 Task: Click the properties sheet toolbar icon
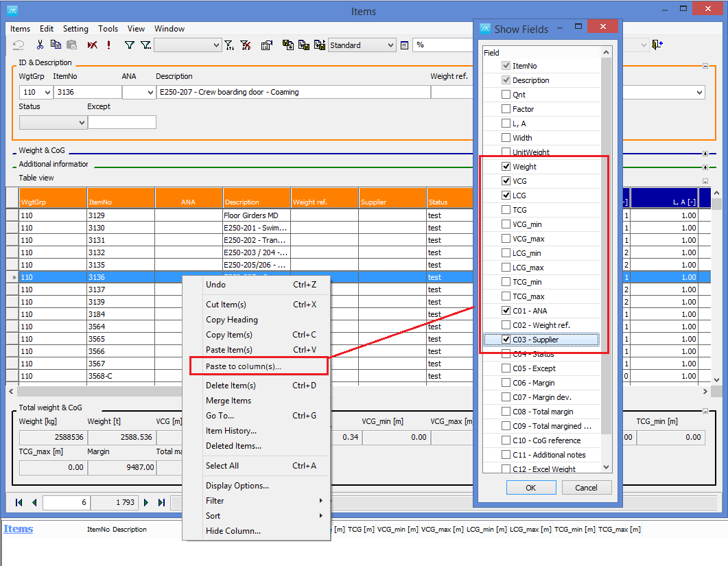pyautogui.click(x=266, y=45)
